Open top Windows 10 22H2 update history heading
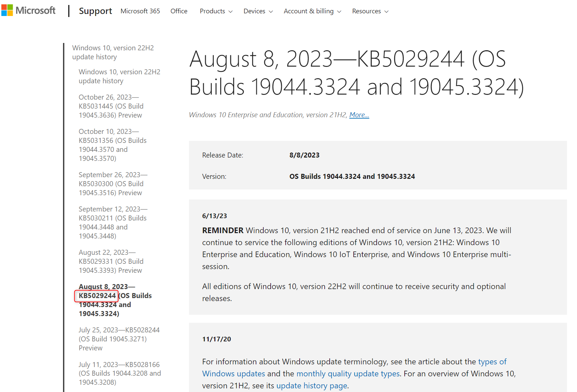 click(113, 52)
